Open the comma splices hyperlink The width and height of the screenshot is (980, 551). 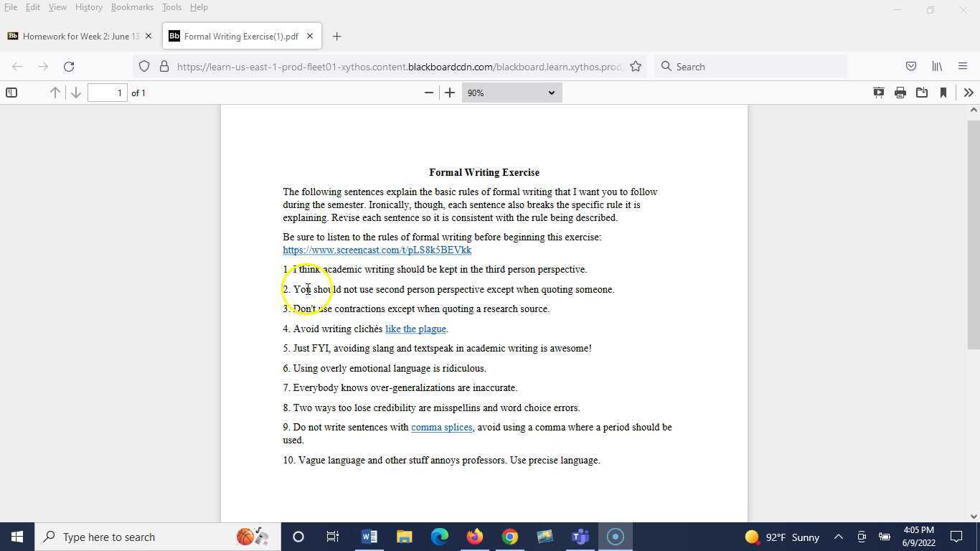(x=441, y=427)
